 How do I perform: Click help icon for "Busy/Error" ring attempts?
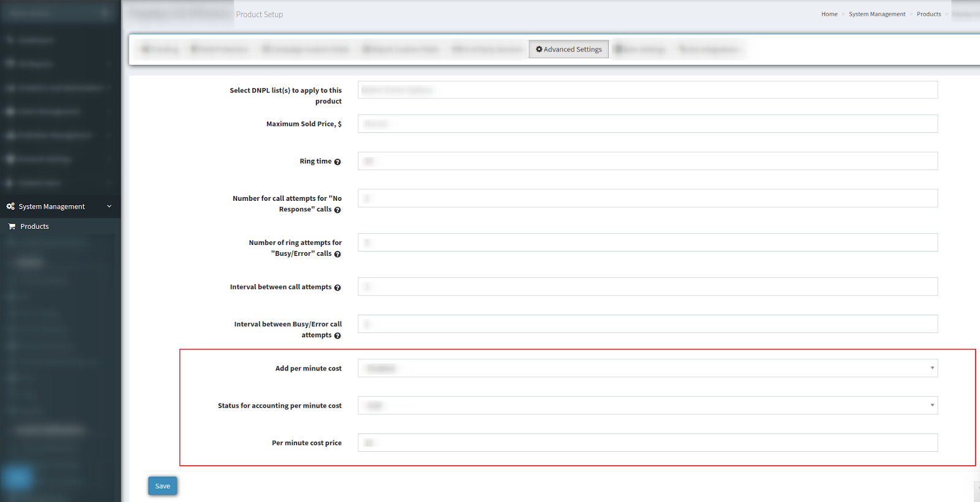(x=337, y=254)
